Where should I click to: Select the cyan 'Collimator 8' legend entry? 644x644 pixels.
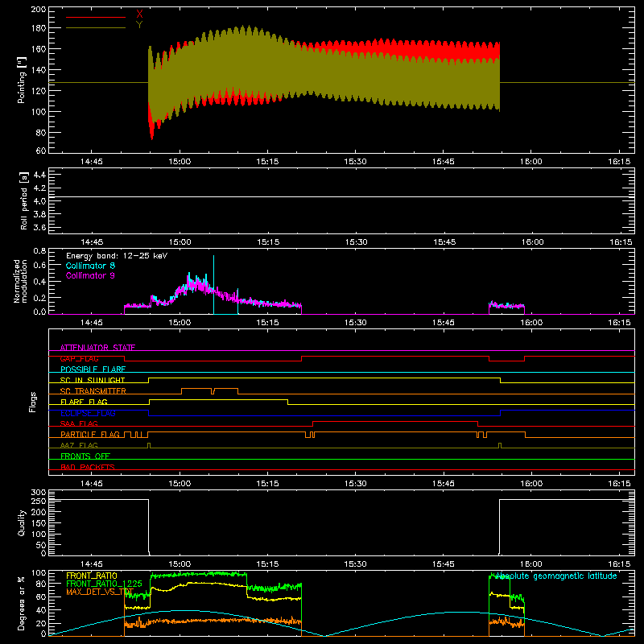90,266
